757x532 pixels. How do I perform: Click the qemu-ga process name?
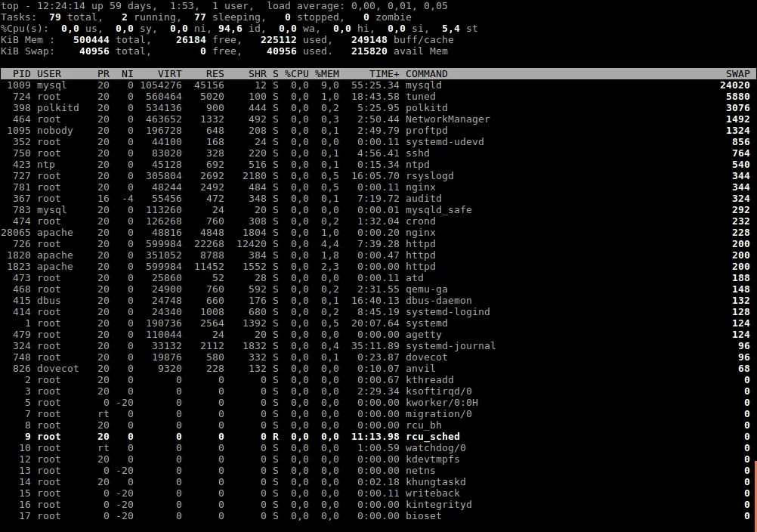(424, 289)
